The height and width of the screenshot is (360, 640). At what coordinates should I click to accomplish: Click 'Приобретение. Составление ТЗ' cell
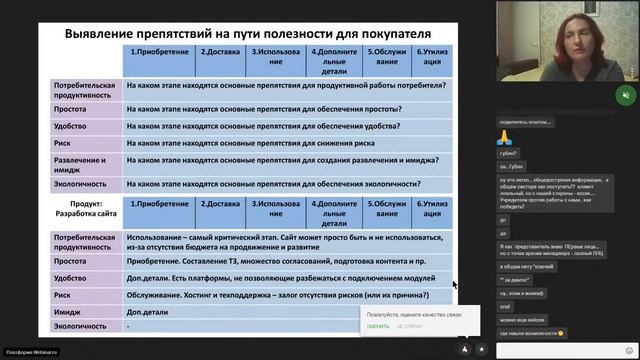[x=287, y=261]
